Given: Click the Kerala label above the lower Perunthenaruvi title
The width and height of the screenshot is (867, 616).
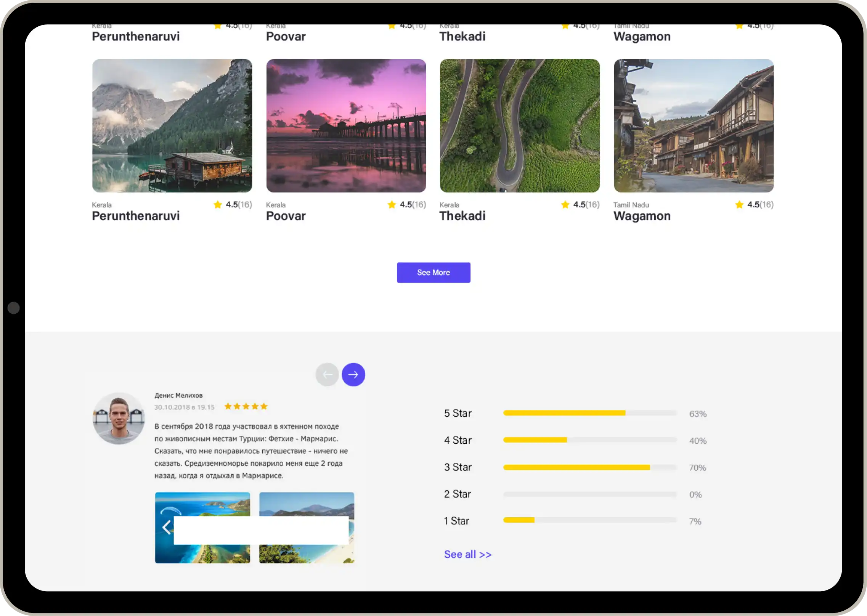Looking at the screenshot, I should click(102, 205).
